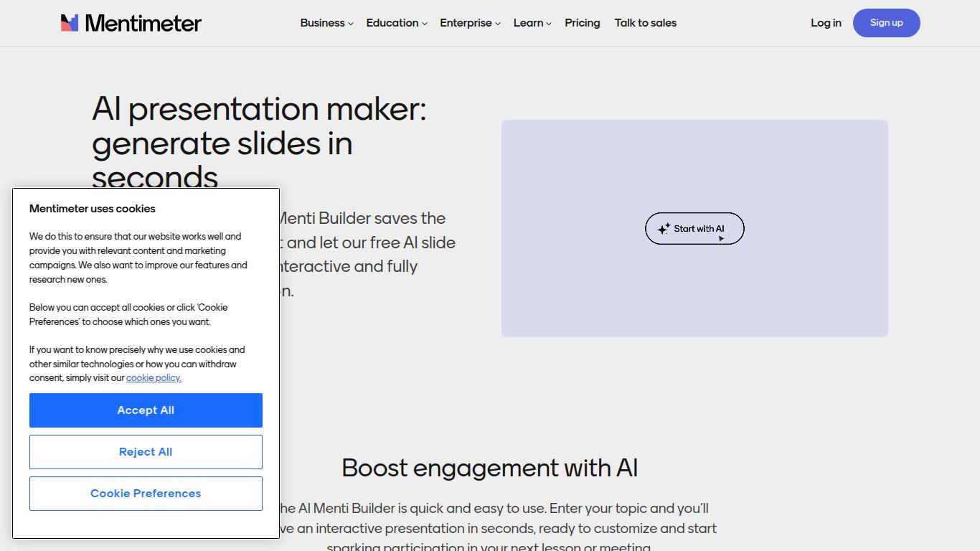Open Cookie Preferences
Screen dimensions: 980x551
(145, 493)
